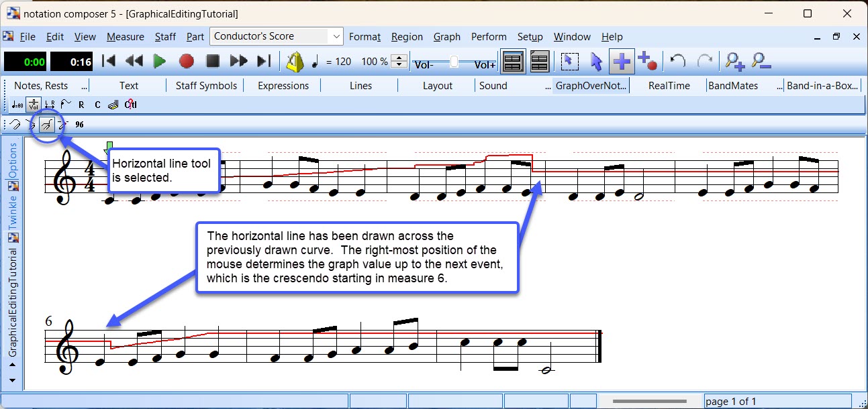Click the zoom percentage stepper arrows
The width and height of the screenshot is (868, 409).
tap(399, 62)
